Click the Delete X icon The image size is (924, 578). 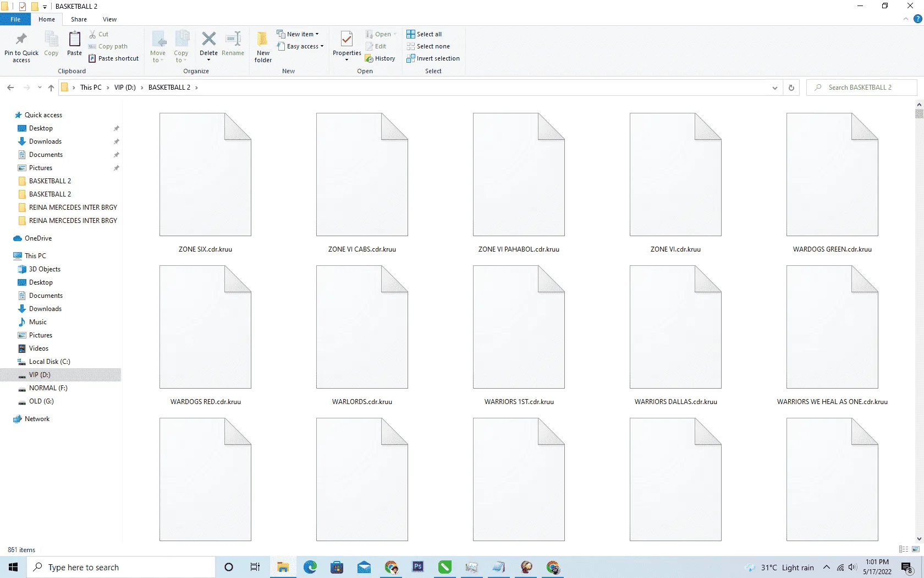(x=209, y=39)
